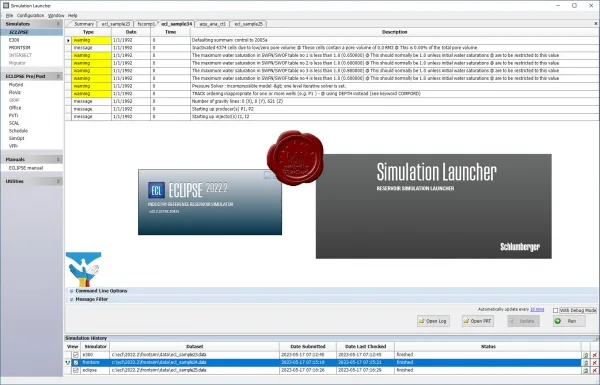Switch to the fscomp1 tab
The image size is (600, 385).
click(146, 24)
